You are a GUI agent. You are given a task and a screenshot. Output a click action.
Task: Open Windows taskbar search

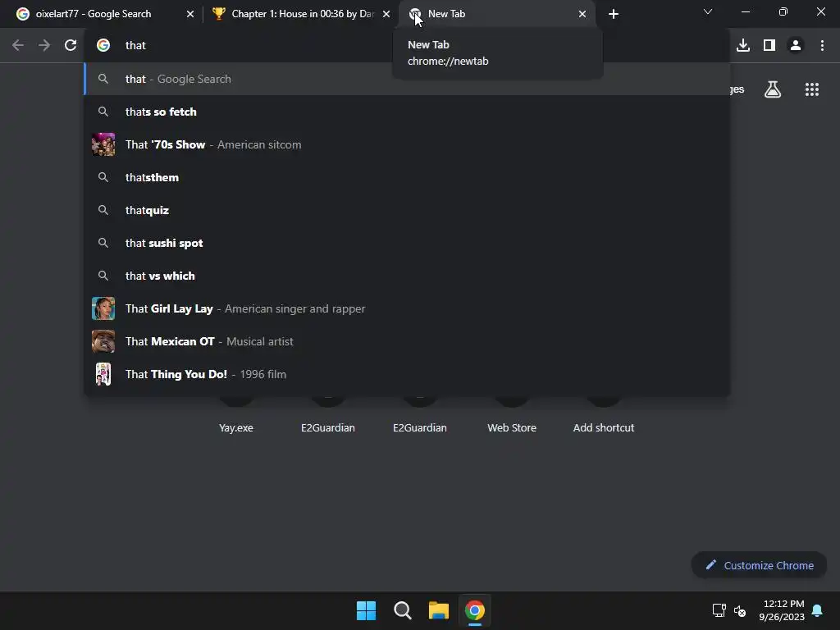pyautogui.click(x=402, y=610)
